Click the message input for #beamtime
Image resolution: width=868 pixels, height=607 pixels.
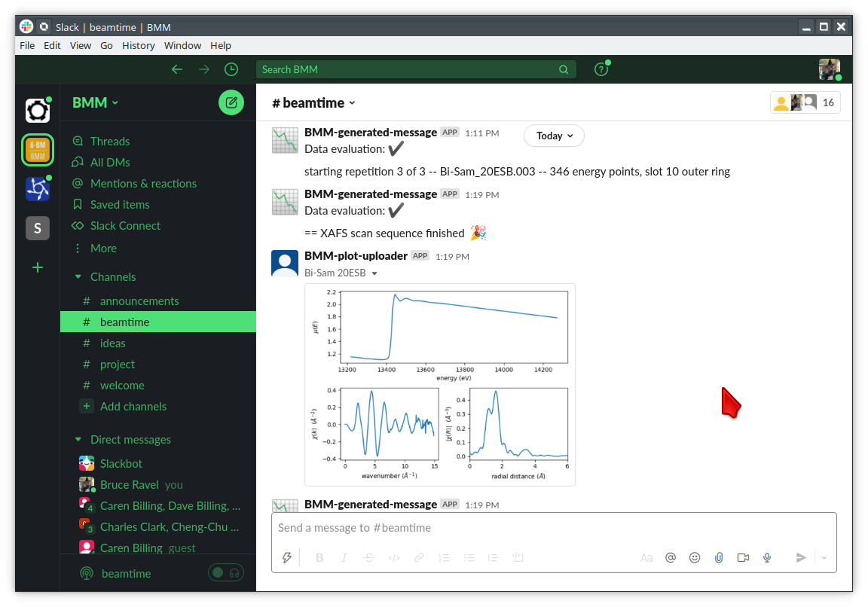(554, 528)
